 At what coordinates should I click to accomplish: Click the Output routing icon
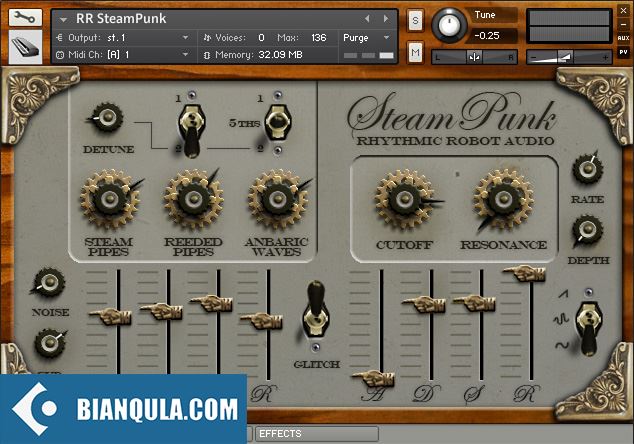point(60,38)
